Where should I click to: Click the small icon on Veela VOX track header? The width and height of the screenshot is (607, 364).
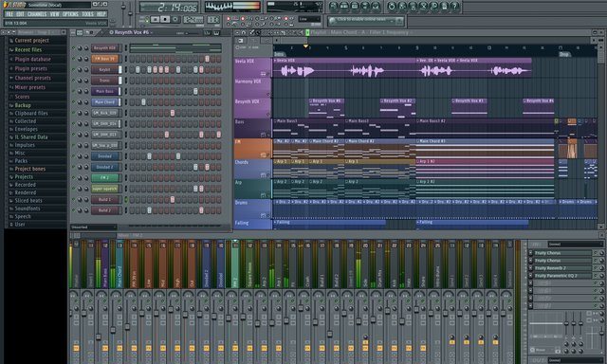point(264,74)
